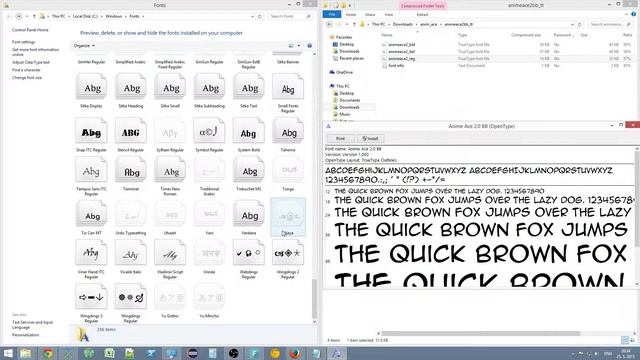Open the Extract ribbon tab
This screenshot has height=360, width=640.
pyautogui.click(x=422, y=15)
